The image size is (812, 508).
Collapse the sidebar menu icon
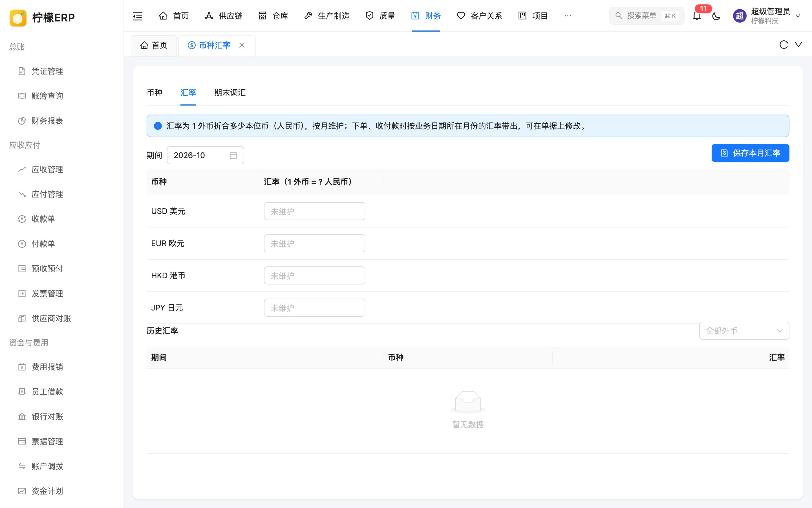click(138, 16)
